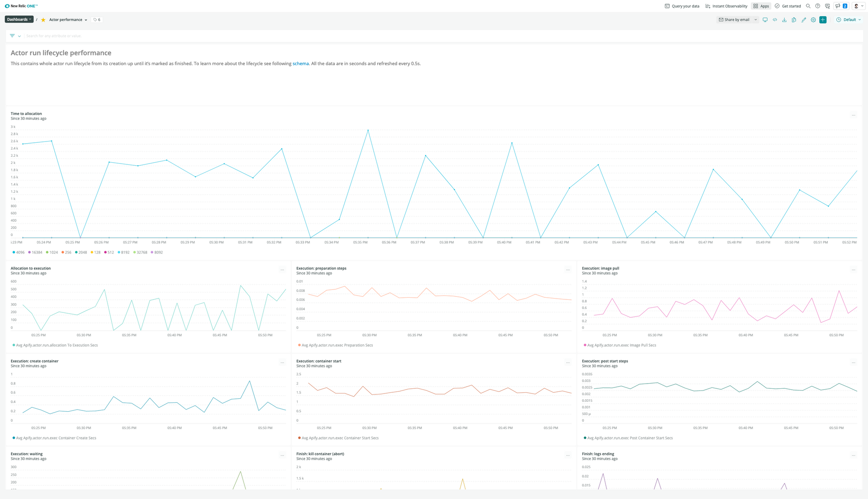The height and width of the screenshot is (499, 868).
Task: Hide the 16384 series in the legend
Action: [36, 252]
